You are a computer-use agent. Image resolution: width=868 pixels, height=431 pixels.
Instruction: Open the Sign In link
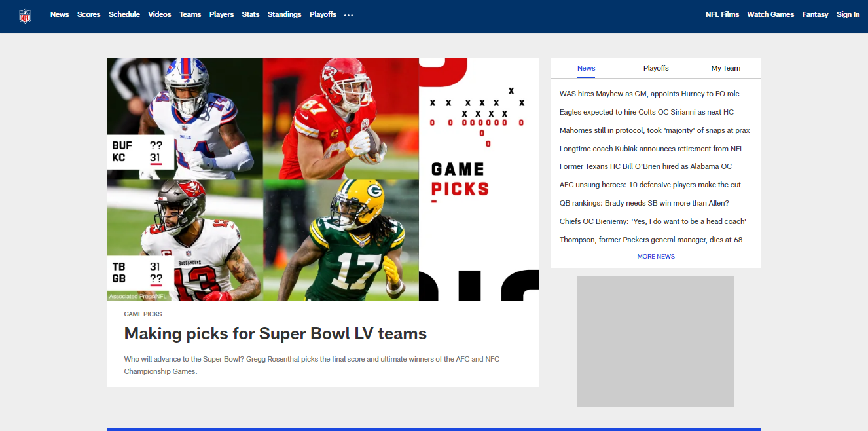click(x=848, y=14)
